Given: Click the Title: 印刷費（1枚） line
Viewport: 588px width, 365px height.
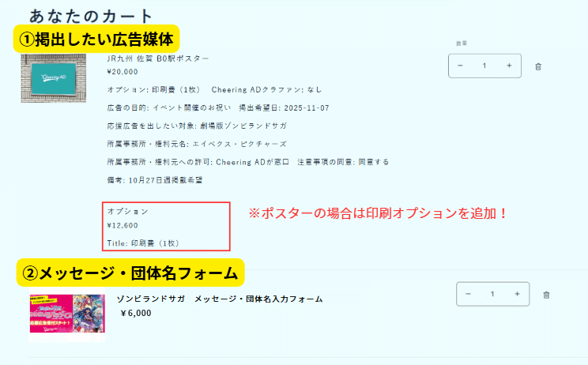Looking at the screenshot, I should click(x=143, y=243).
